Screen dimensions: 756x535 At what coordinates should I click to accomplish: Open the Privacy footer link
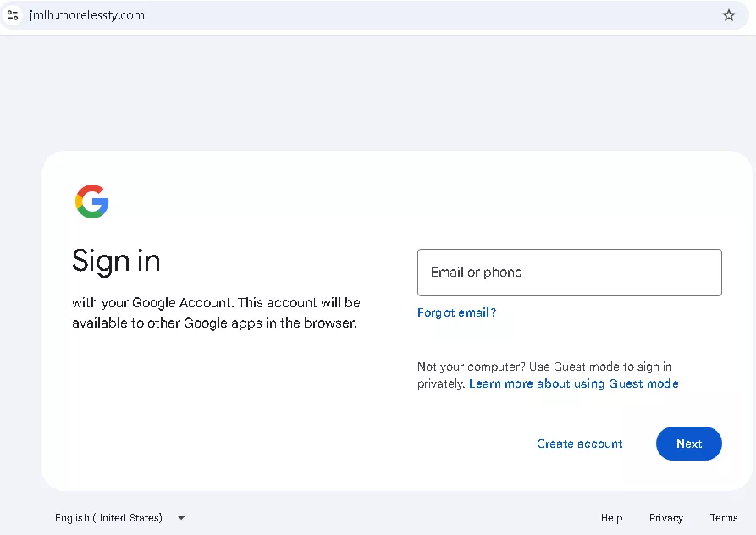point(666,518)
